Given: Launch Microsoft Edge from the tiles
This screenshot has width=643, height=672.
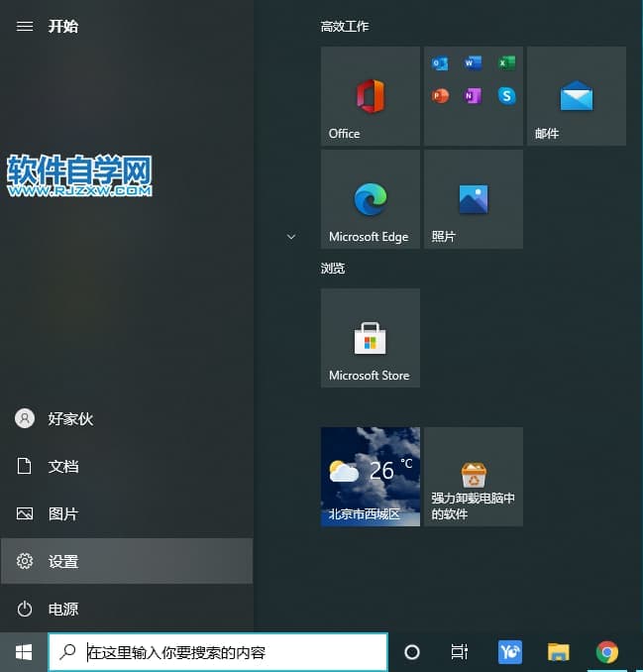Looking at the screenshot, I should 371,199.
